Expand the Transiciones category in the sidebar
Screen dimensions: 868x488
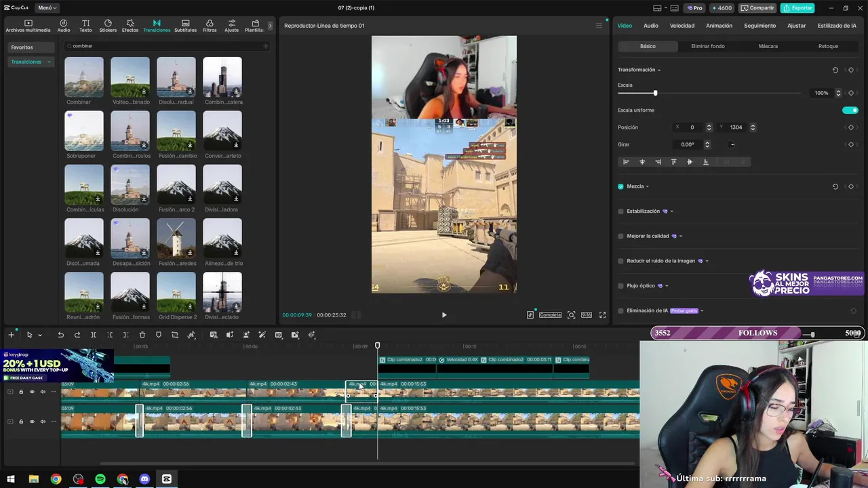[x=49, y=62]
